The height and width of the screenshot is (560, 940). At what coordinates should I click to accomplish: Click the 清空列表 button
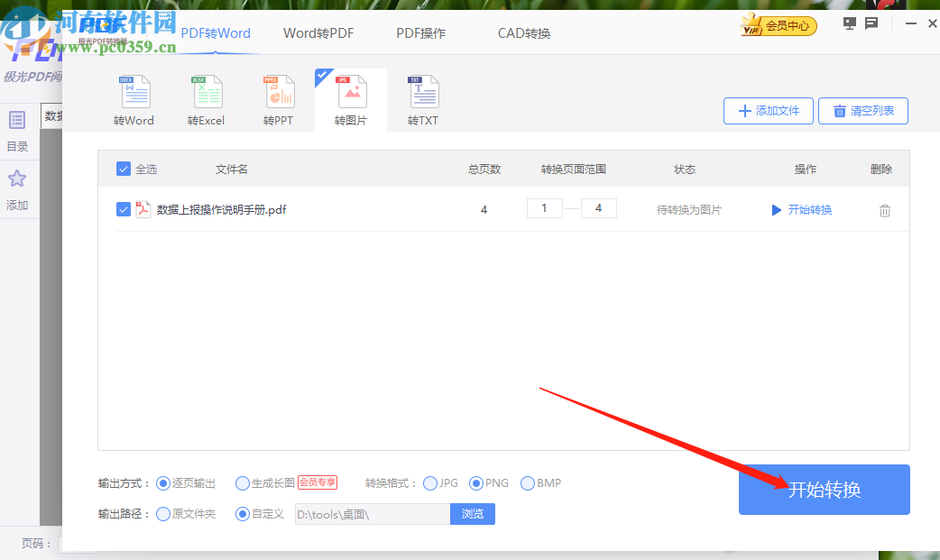pos(863,111)
